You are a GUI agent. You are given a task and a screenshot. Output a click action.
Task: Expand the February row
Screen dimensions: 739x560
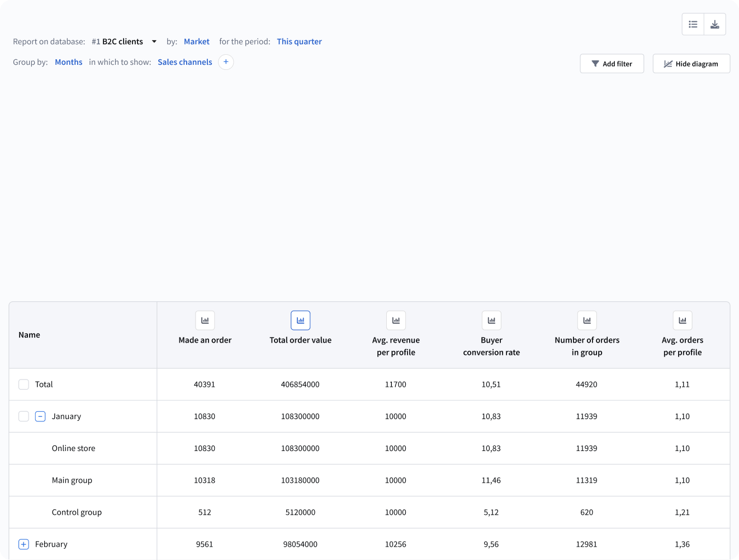pyautogui.click(x=23, y=544)
